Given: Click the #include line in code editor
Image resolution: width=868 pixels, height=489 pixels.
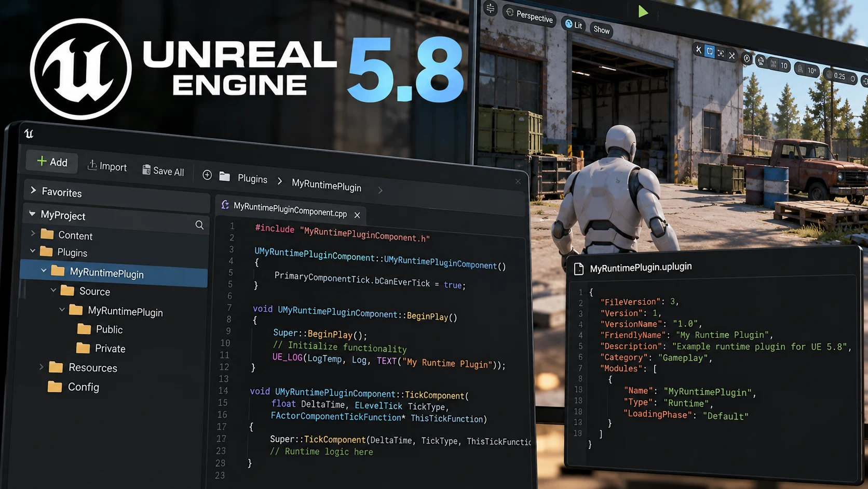Looking at the screenshot, I should pos(342,233).
